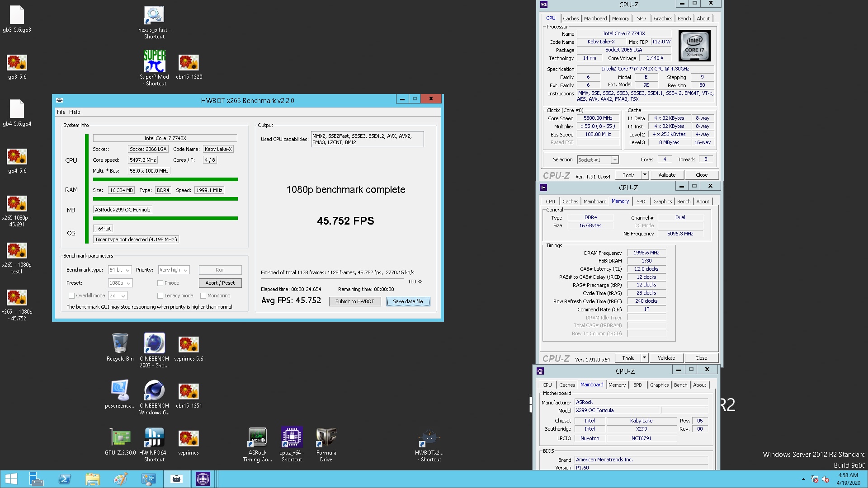Viewport: 868px width, 488px height.
Task: Click Tools button in top CPU-Z
Action: 628,175
